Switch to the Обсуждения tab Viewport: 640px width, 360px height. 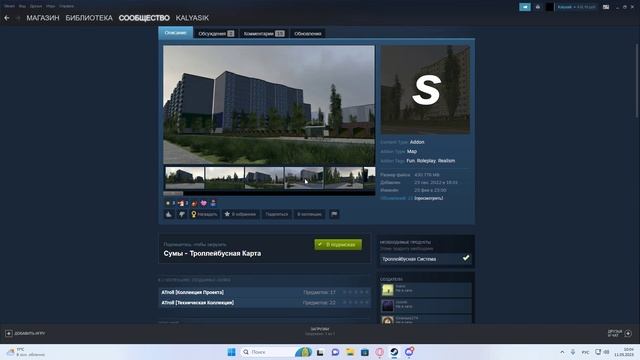pyautogui.click(x=216, y=33)
